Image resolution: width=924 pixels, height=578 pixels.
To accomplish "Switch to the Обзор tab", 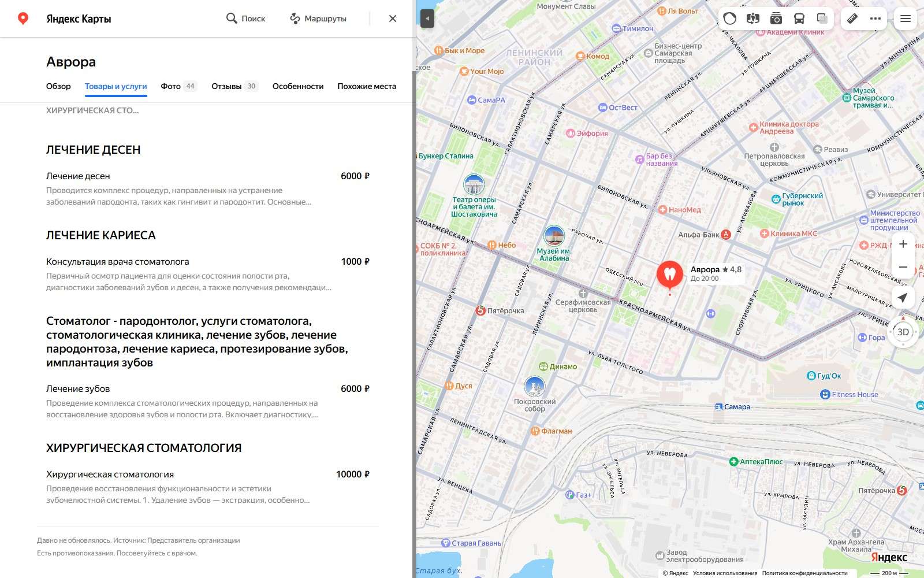I will tap(58, 86).
